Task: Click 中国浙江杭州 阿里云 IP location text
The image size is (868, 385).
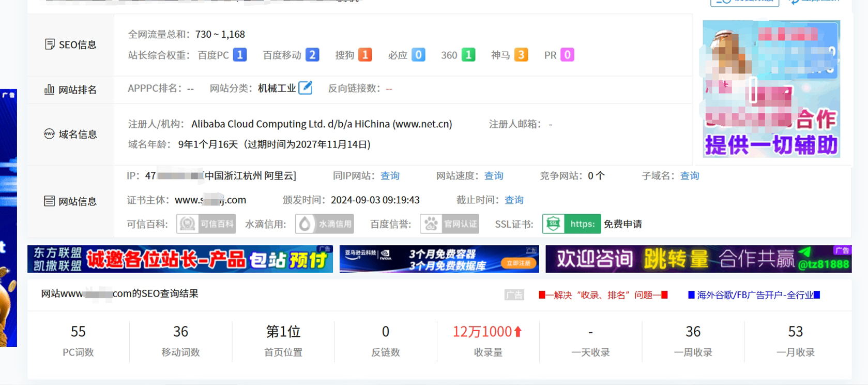Action: point(249,176)
